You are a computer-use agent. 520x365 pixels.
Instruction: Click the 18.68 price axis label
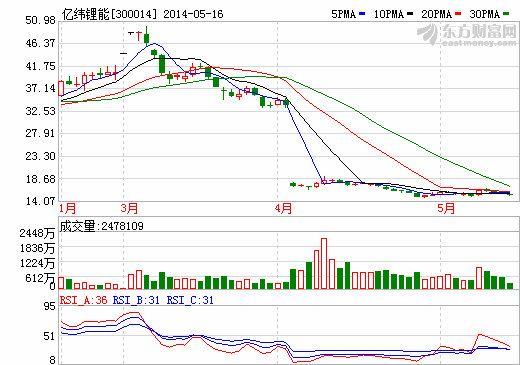[40, 179]
